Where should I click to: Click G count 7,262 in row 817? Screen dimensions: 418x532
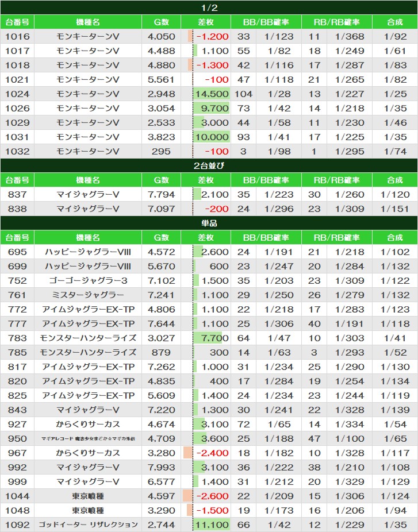click(x=162, y=367)
